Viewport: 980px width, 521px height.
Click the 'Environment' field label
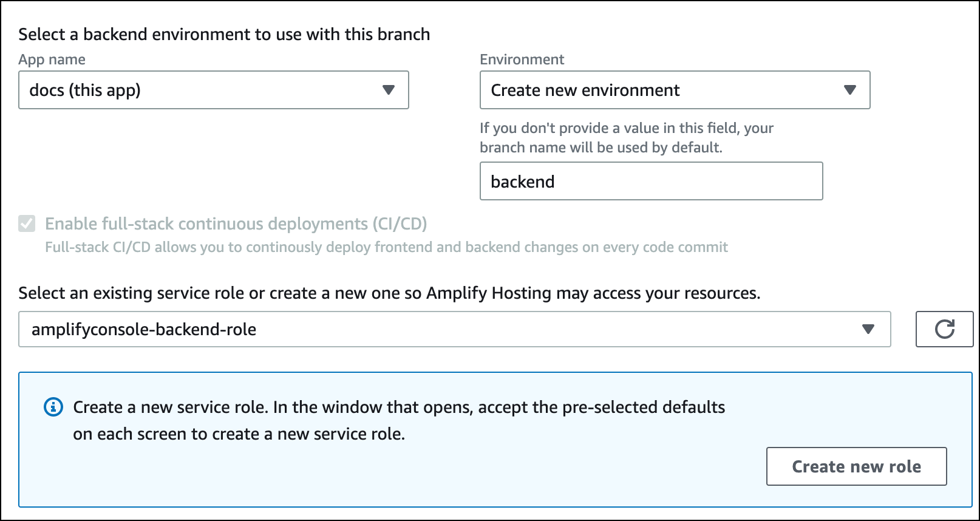click(522, 60)
